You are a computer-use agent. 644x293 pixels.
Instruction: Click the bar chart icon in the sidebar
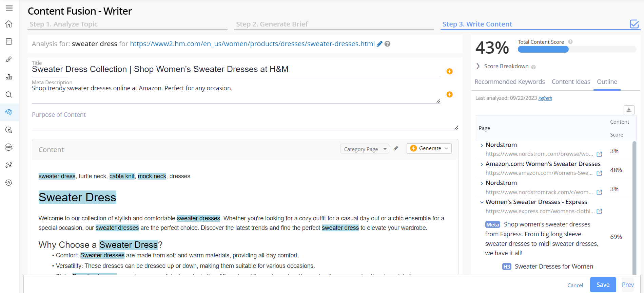point(9,77)
